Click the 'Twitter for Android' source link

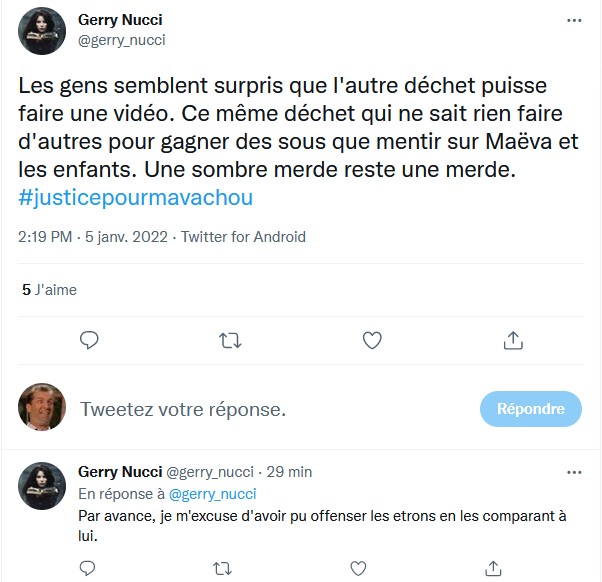click(243, 237)
